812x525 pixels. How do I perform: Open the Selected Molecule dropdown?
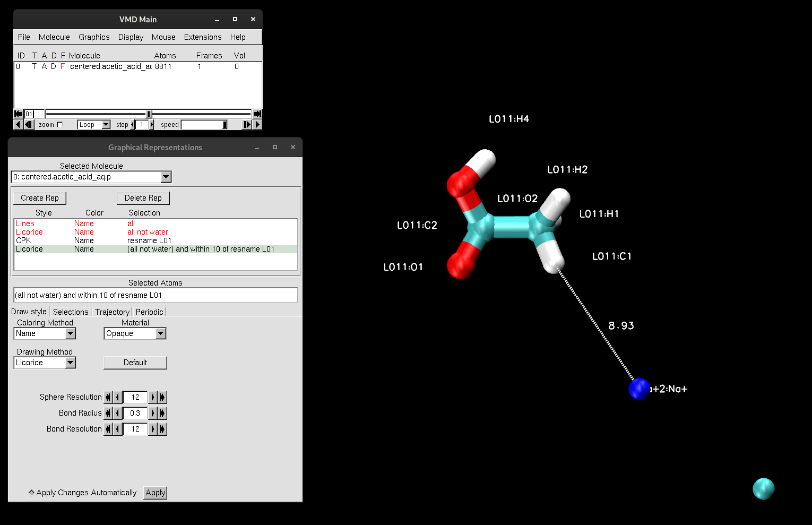(165, 177)
